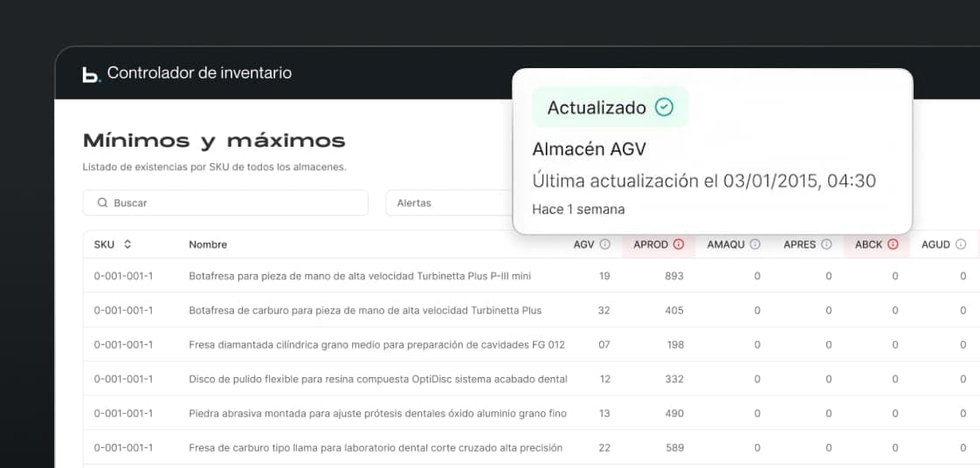Select row Disco de pulido flexible OptiDisc
980x468 pixels.
(x=531, y=379)
